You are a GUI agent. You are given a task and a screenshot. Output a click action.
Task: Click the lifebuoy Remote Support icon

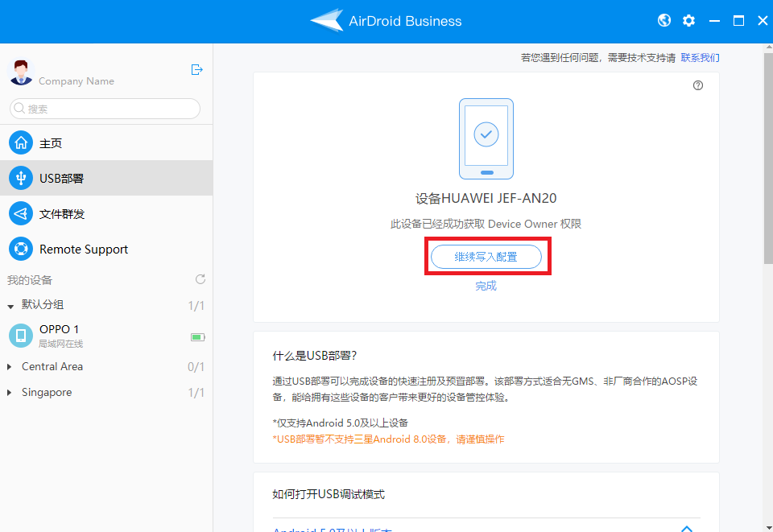[x=21, y=249]
